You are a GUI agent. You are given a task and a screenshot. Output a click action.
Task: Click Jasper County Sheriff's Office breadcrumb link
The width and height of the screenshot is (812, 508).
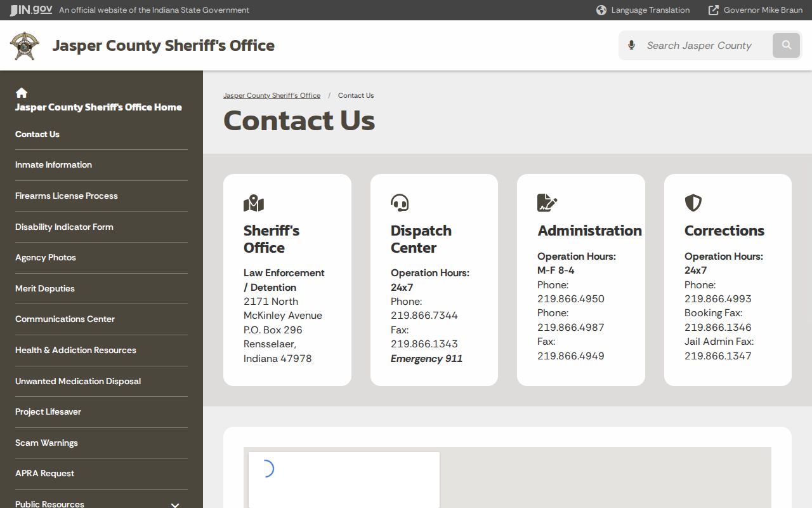[272, 95]
